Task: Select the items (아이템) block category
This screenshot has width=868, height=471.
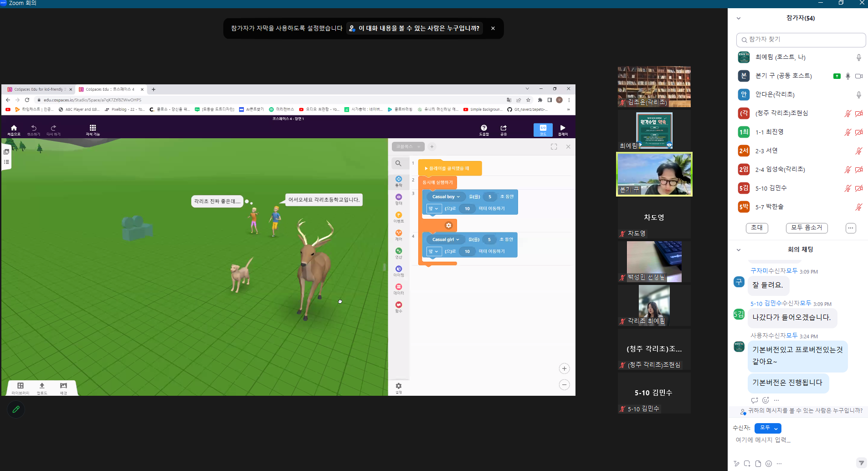Action: [399, 271]
